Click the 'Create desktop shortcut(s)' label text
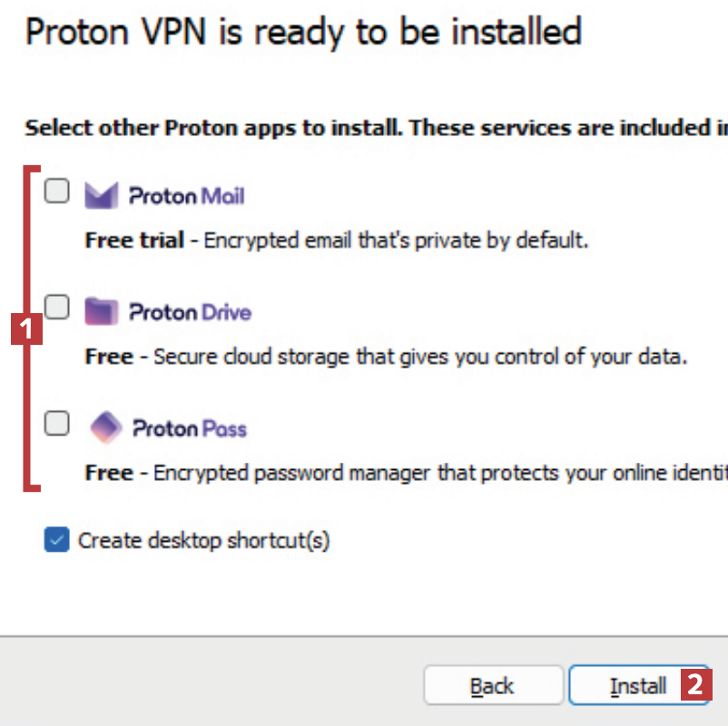Screen dimensions: 728x726 (203, 541)
